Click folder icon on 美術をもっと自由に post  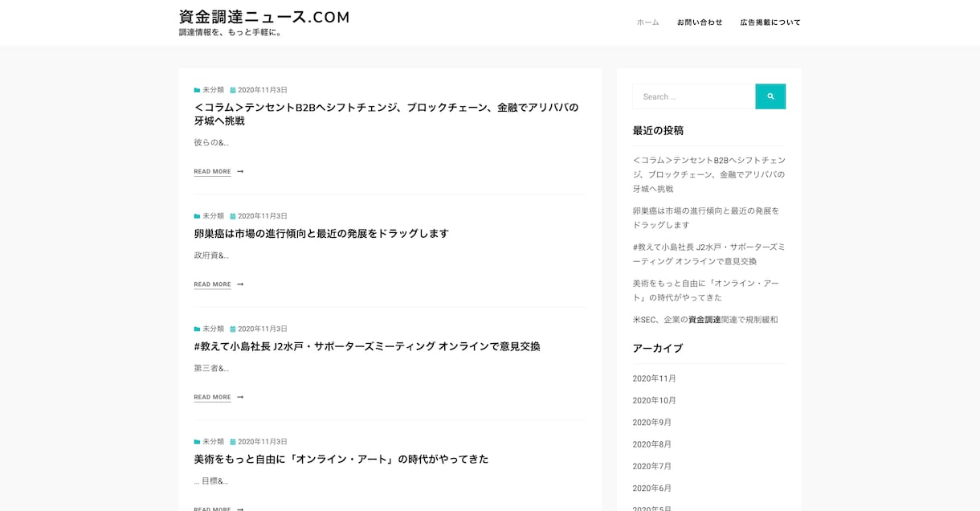[197, 442]
